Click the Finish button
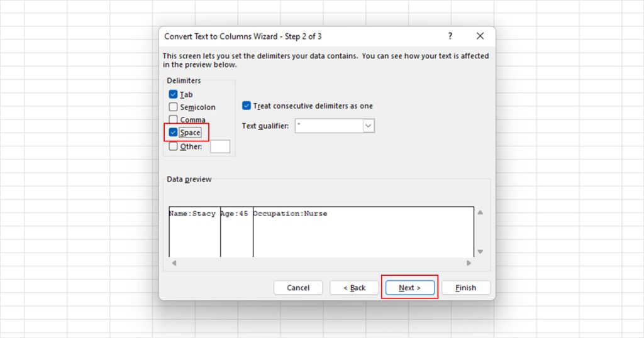Image resolution: width=644 pixels, height=338 pixels. 466,288
